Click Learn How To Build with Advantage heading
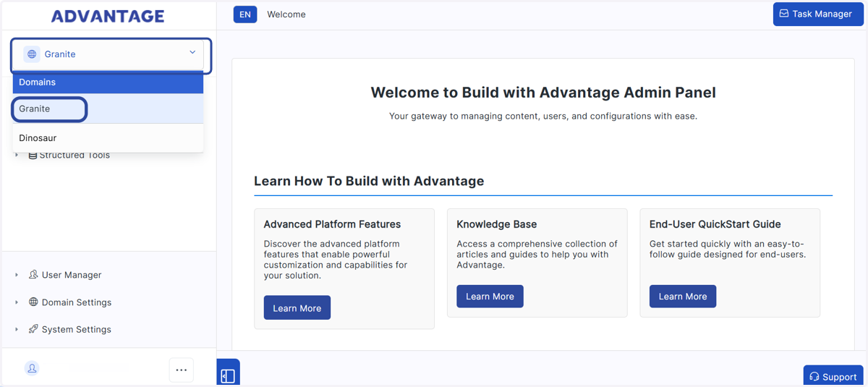The width and height of the screenshot is (868, 387). click(x=369, y=181)
